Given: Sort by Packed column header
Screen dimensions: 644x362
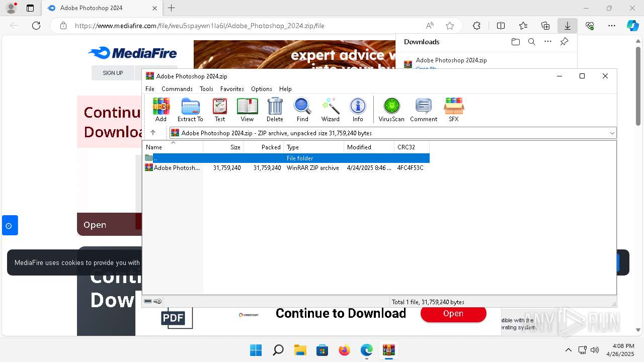Looking at the screenshot, I should coord(264,147).
